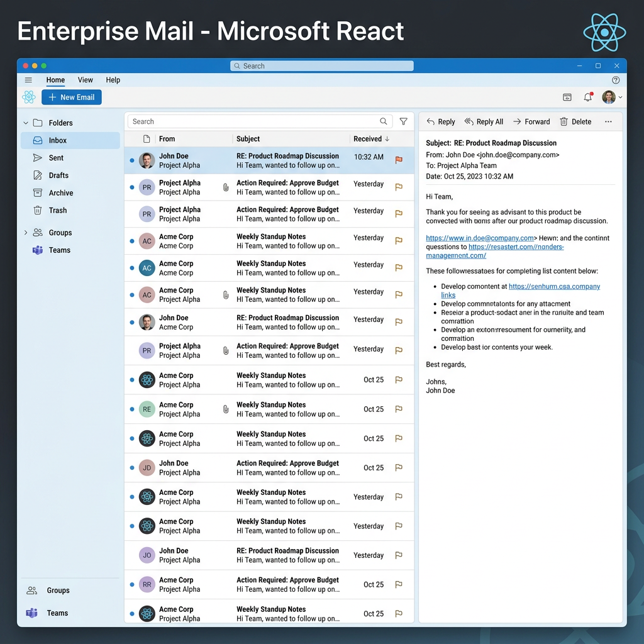Click the title bar Search field
The width and height of the screenshot is (644, 644).
pyautogui.click(x=321, y=66)
